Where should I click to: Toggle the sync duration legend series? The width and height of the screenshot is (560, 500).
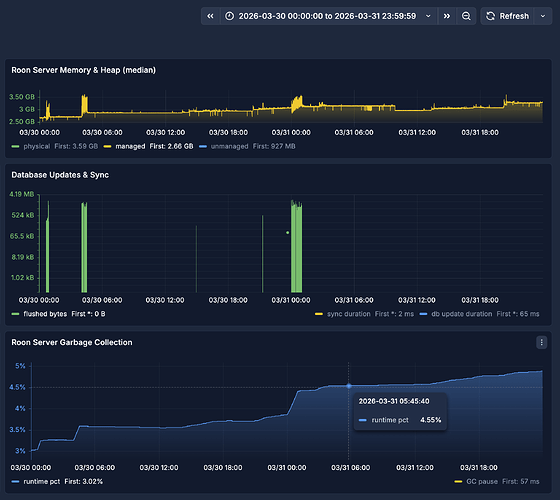349,314
